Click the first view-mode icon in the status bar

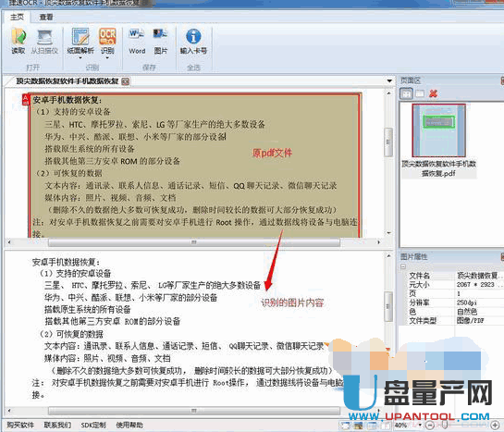pyautogui.click(x=346, y=426)
